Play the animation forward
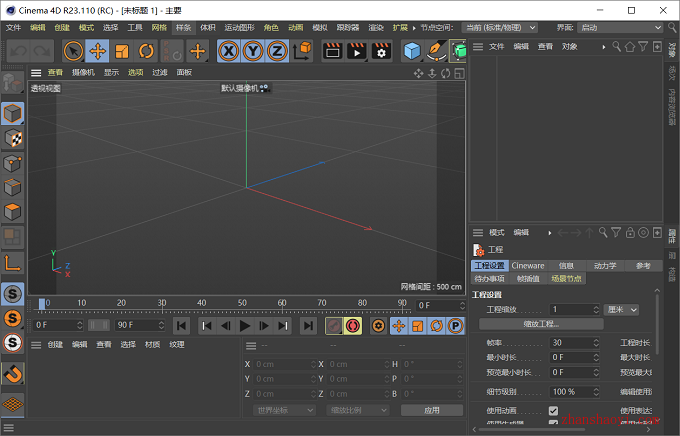Image resolution: width=680 pixels, height=436 pixels. (245, 326)
